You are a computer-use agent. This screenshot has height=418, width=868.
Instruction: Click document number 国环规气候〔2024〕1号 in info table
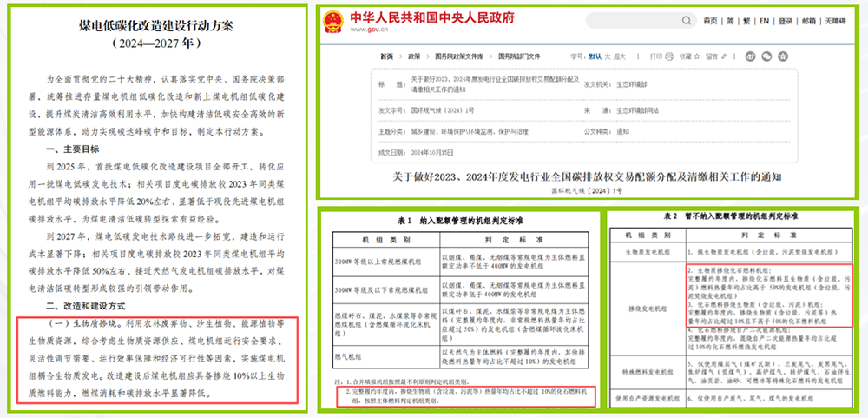pyautogui.click(x=442, y=111)
